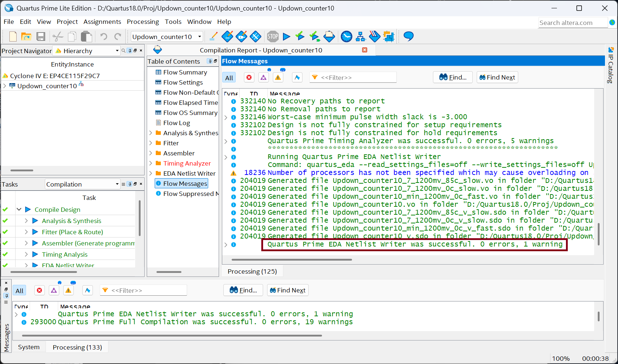
Task: Select the Processing (125) tab
Action: 252,271
